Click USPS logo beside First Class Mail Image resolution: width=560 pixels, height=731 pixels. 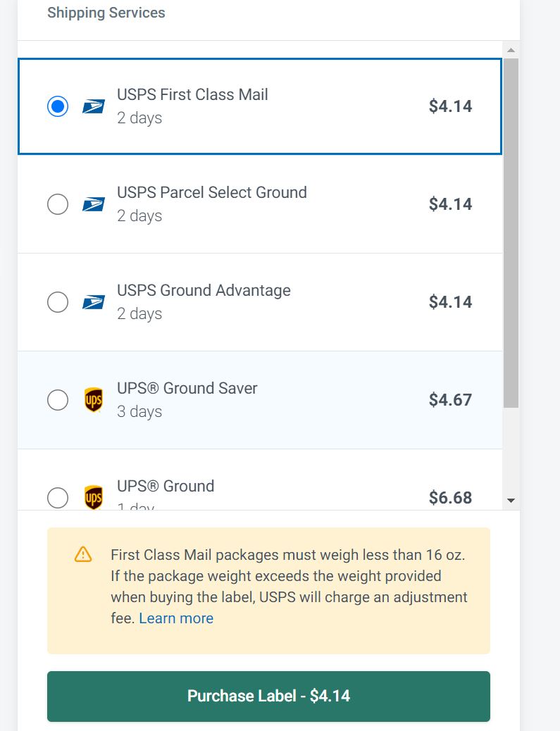(x=93, y=107)
